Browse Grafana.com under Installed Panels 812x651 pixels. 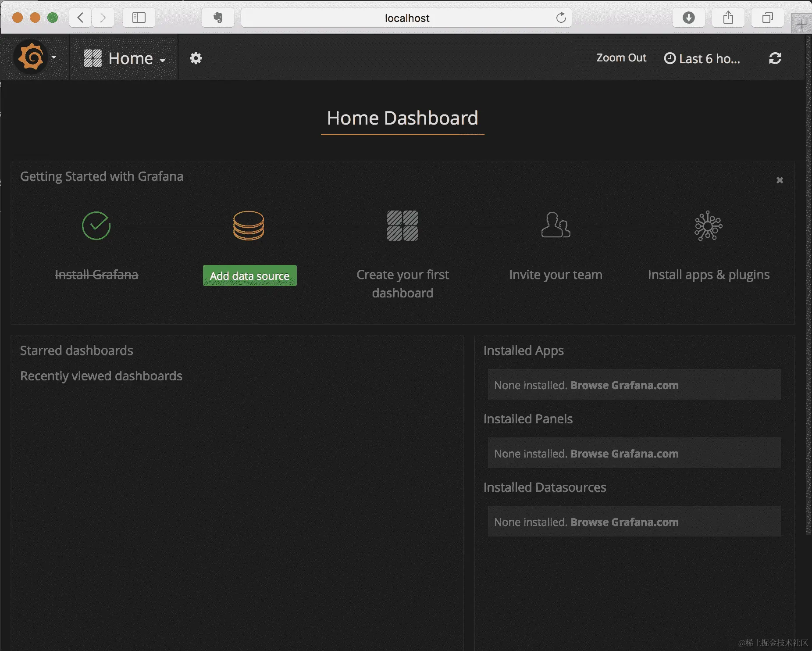(624, 454)
